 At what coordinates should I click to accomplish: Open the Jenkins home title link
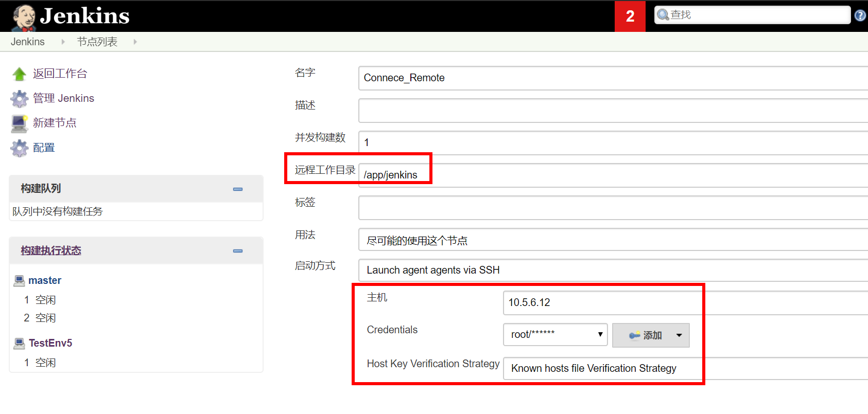84,16
